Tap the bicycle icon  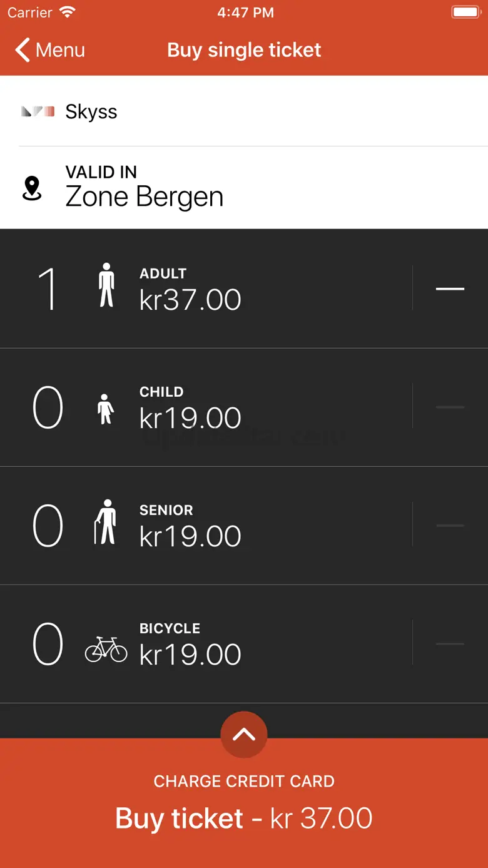106,648
